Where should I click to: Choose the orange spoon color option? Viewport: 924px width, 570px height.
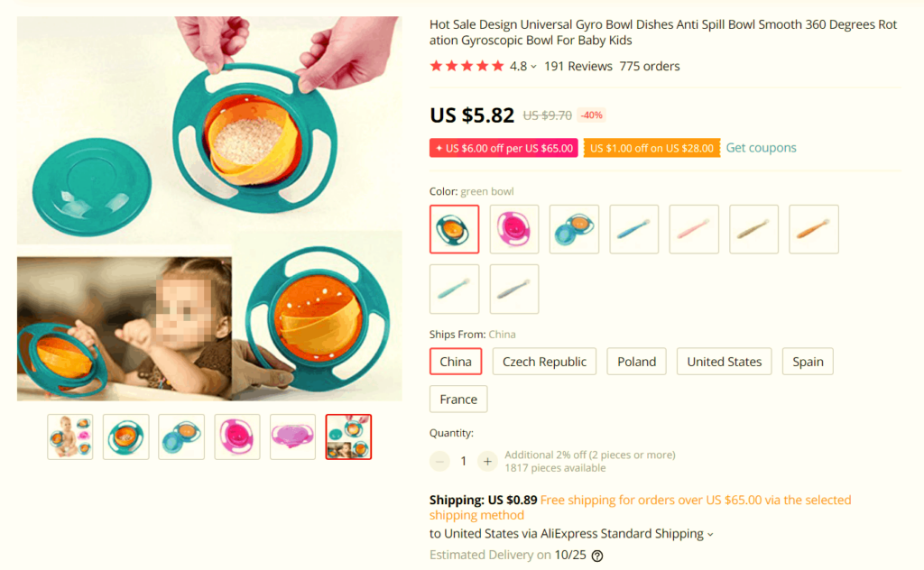tap(813, 229)
